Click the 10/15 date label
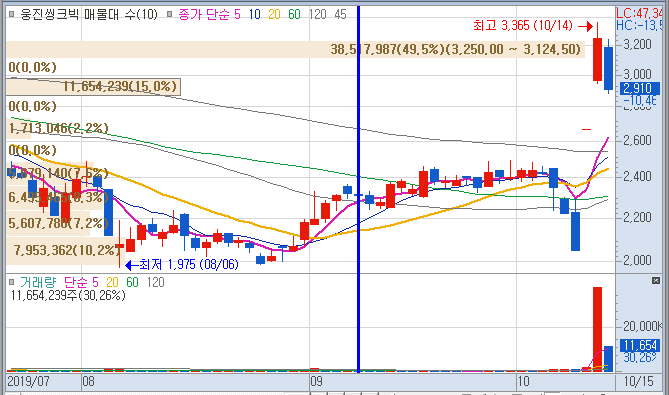Image resolution: width=669 pixels, height=395 pixels. (638, 381)
